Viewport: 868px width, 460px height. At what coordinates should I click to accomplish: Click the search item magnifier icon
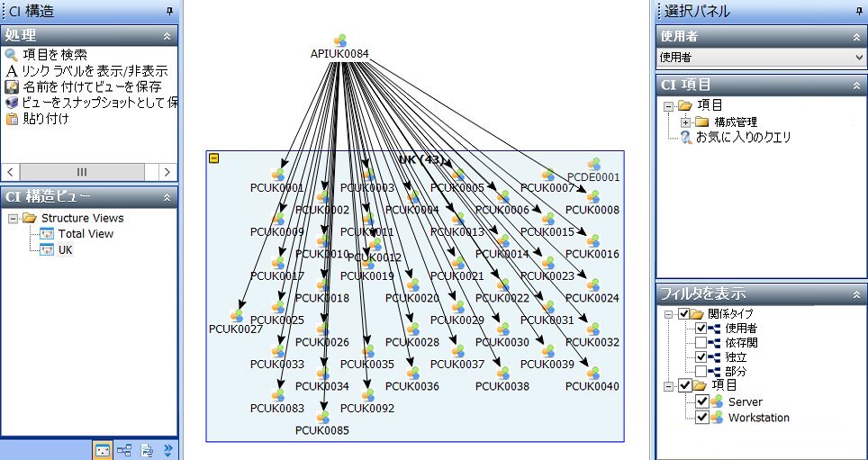12,55
